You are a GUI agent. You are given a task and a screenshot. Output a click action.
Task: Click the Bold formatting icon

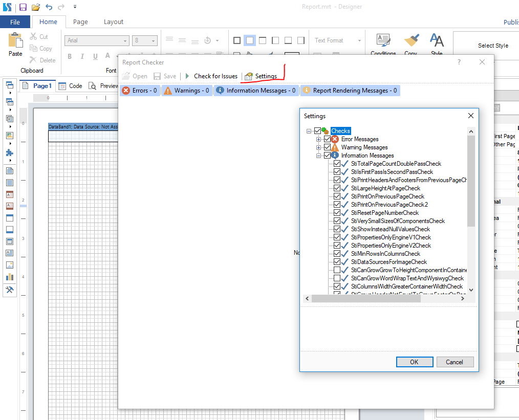(70, 56)
